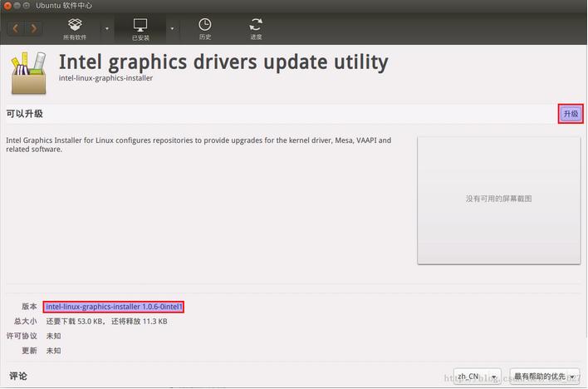Image resolution: width=588 pixels, height=389 pixels.
Task: Click the empty screenshot placeholder thumbnail
Action: [x=499, y=200]
